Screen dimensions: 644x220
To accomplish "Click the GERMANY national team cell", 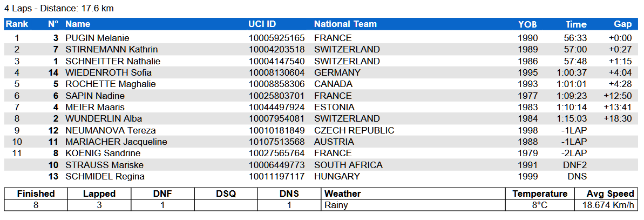I will [337, 72].
